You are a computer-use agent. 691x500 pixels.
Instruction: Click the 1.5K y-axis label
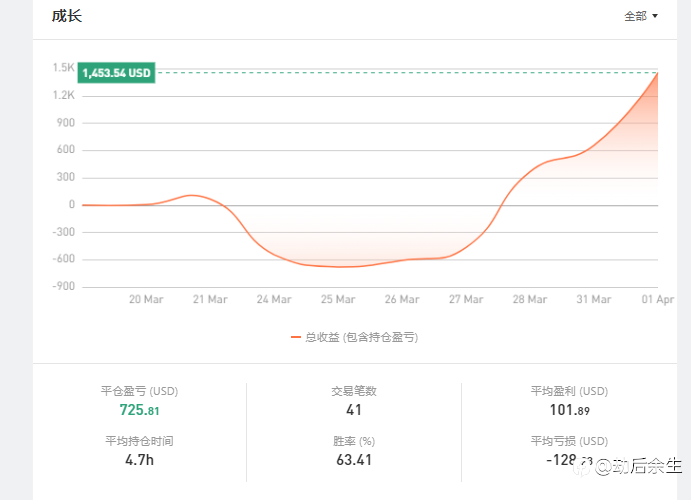coord(64,68)
